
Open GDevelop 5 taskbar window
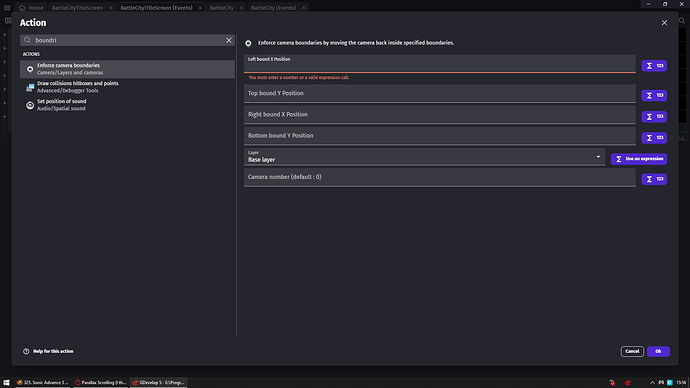click(x=159, y=382)
